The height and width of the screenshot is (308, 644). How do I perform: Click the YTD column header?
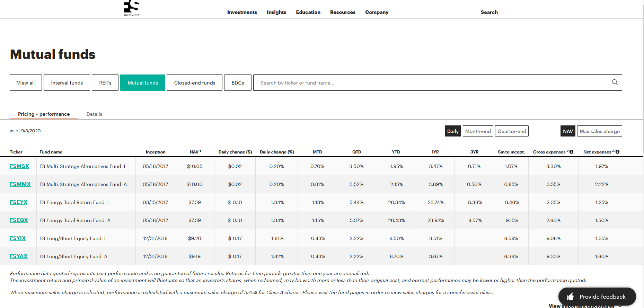click(x=396, y=152)
